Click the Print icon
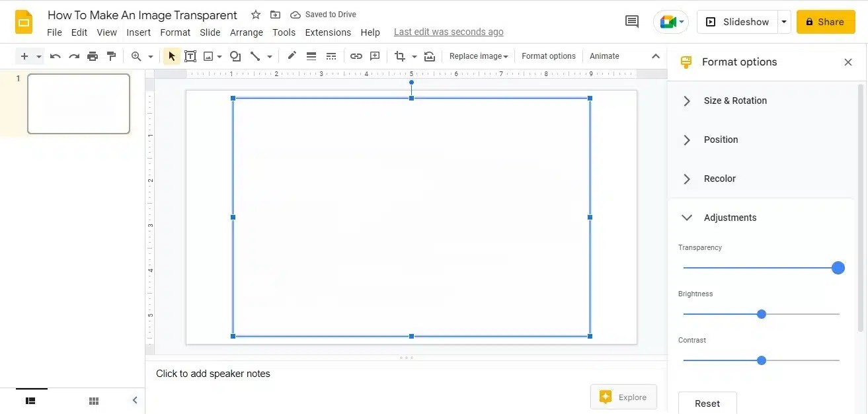Image resolution: width=868 pixels, height=414 pixels. click(x=93, y=56)
